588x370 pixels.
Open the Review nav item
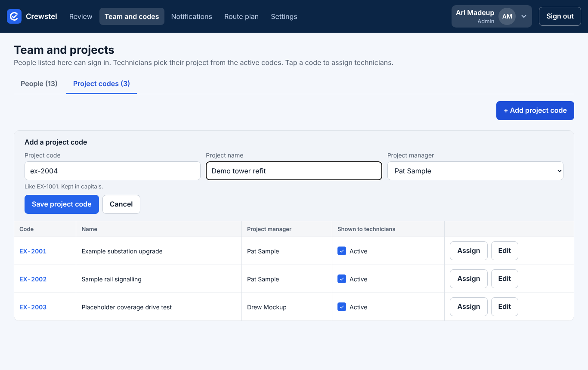point(80,16)
